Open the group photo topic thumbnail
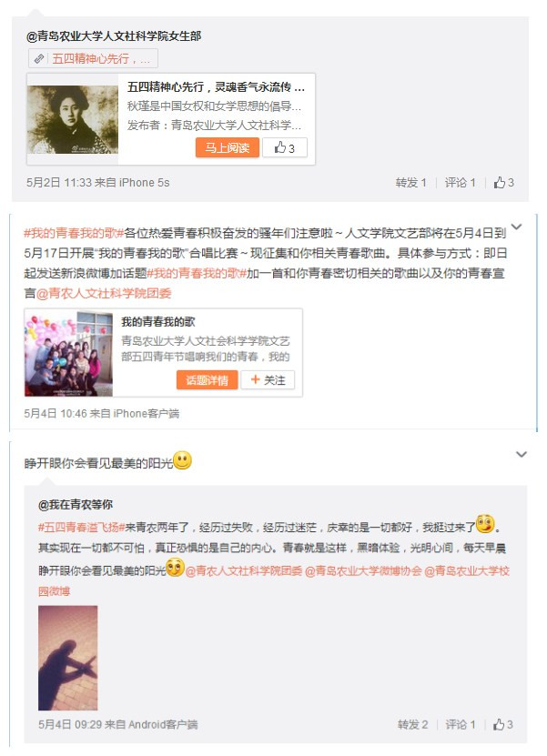This screenshot has width=547, height=756. 68,353
